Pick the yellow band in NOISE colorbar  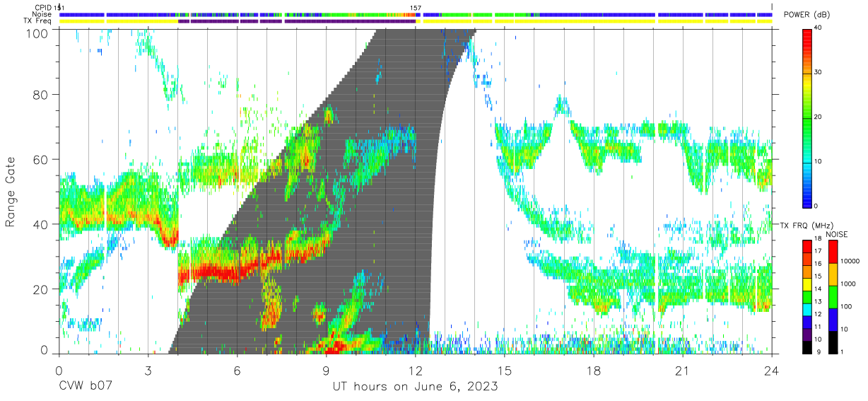tap(832, 274)
